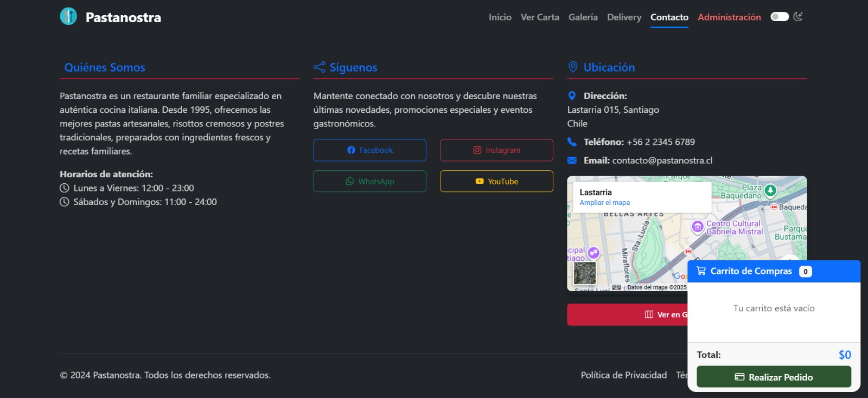The width and height of the screenshot is (868, 398).
Task: Click the Pastanostra logo icon
Action: 68,16
